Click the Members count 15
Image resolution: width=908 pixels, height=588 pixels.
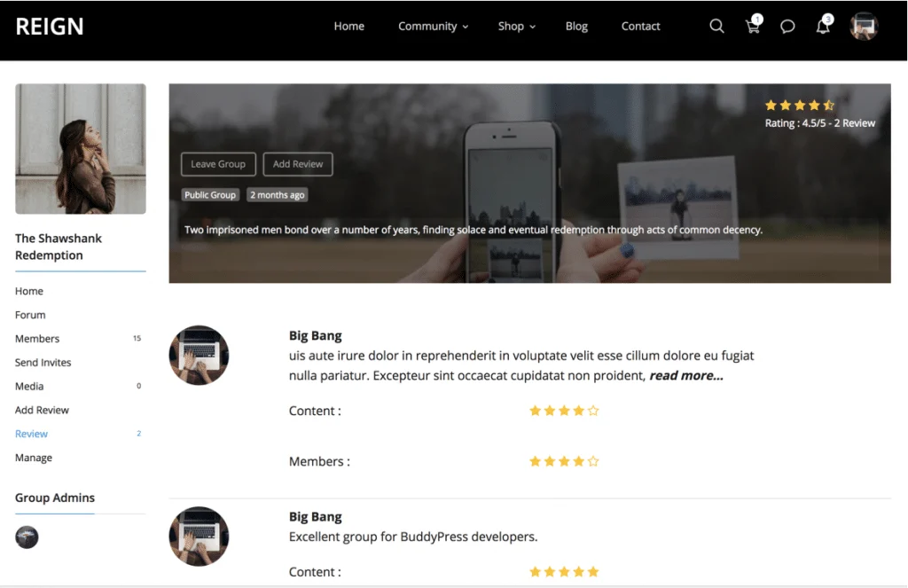tap(137, 338)
